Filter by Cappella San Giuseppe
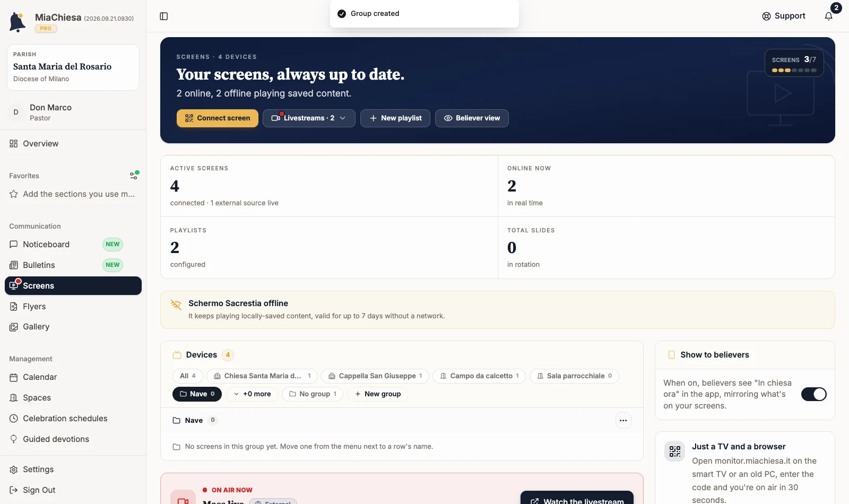 (x=375, y=376)
